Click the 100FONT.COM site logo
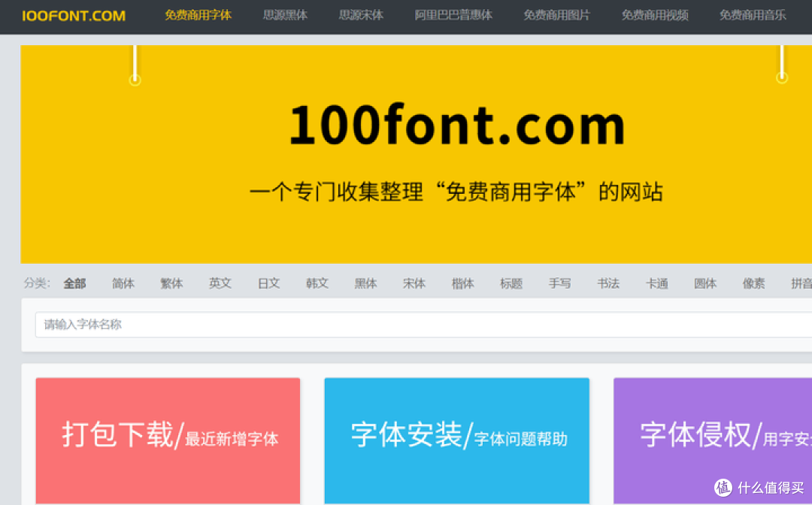 click(74, 16)
